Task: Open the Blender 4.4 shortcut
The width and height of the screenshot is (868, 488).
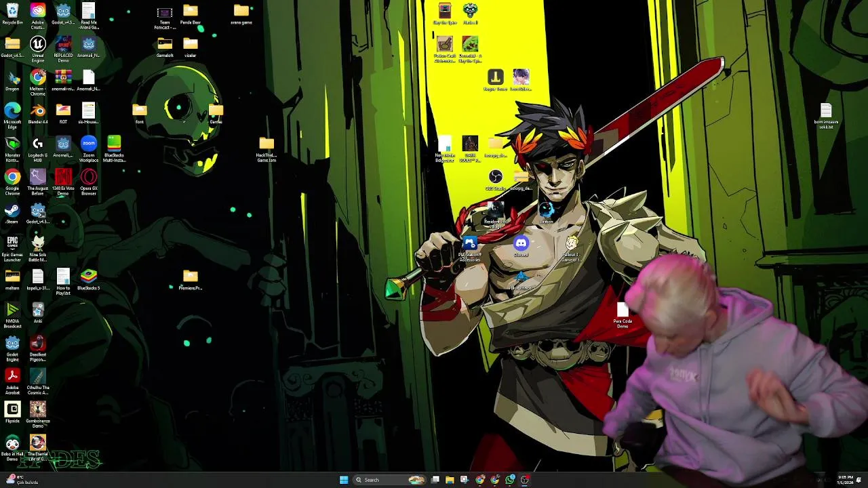Action: 38,114
